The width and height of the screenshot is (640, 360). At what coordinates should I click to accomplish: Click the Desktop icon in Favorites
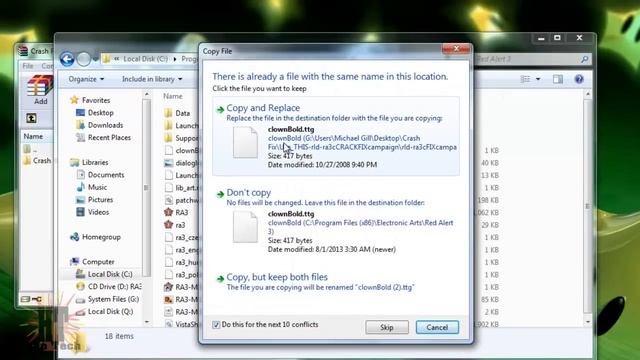tap(80, 113)
